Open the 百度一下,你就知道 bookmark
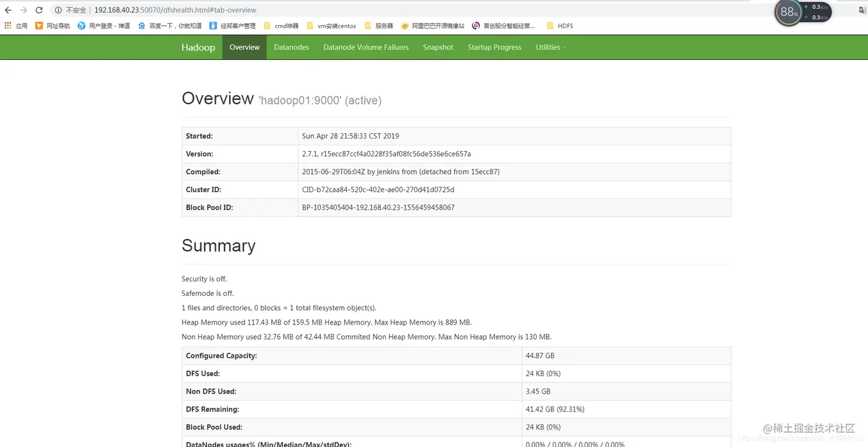Image resolution: width=868 pixels, height=447 pixels. point(170,26)
